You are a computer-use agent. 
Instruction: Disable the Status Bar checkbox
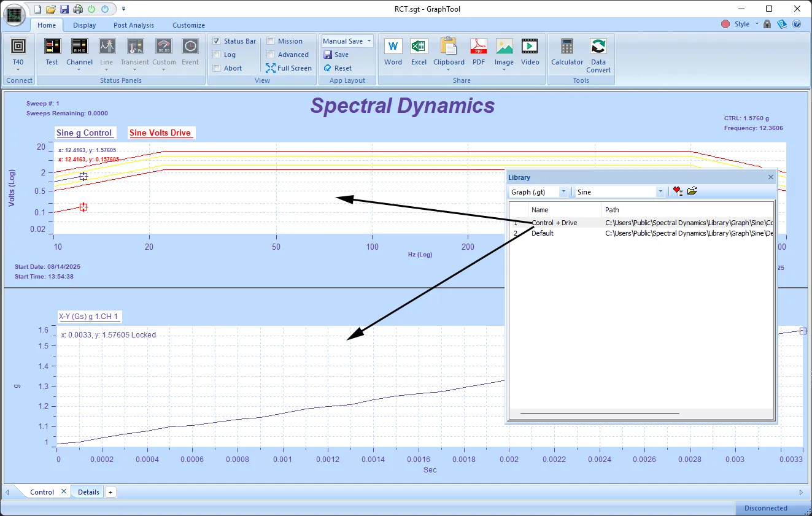click(x=216, y=41)
